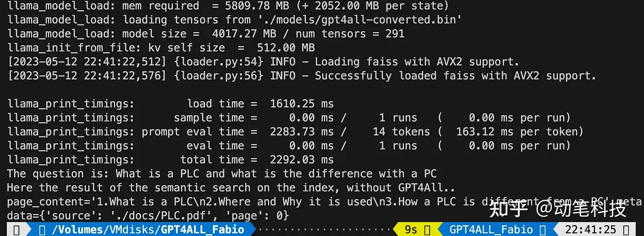Click the 知乎 watermark logo
This screenshot has width=644, height=236.
pyautogui.click(x=507, y=209)
